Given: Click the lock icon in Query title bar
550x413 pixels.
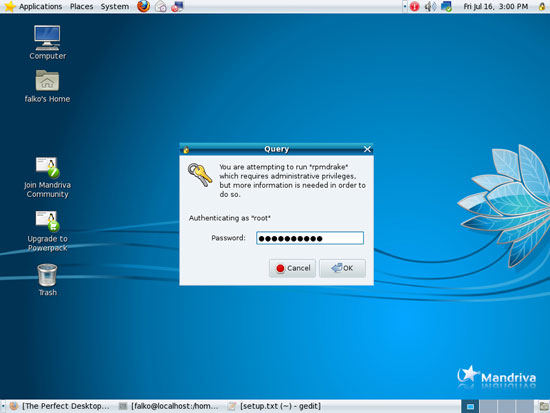Looking at the screenshot, I should [186, 150].
